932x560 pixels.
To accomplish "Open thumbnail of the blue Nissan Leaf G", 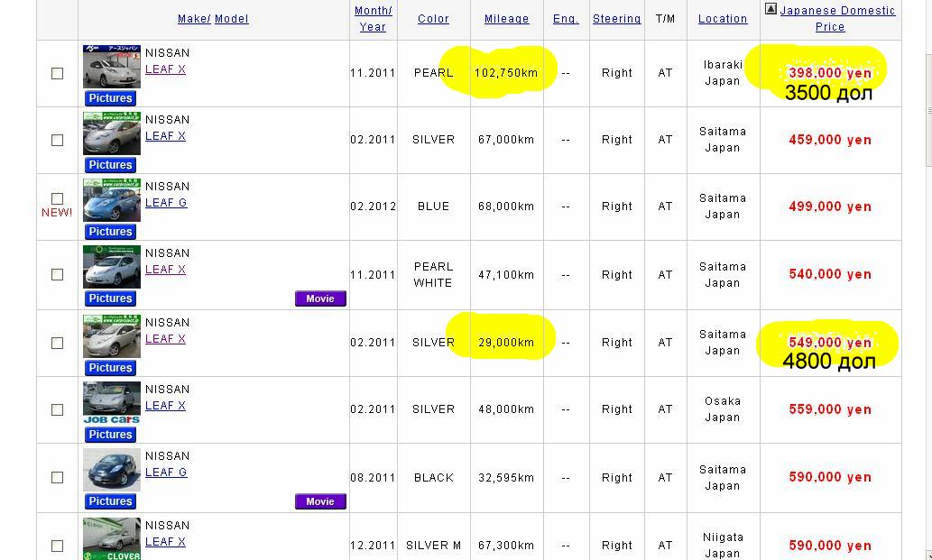I will [111, 200].
